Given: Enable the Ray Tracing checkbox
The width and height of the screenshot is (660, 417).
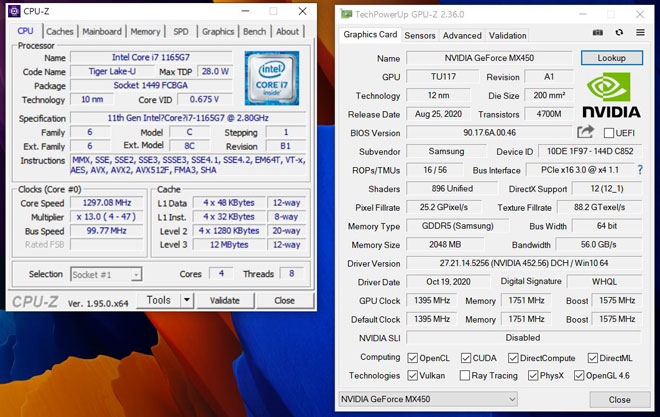Looking at the screenshot, I should click(x=465, y=375).
